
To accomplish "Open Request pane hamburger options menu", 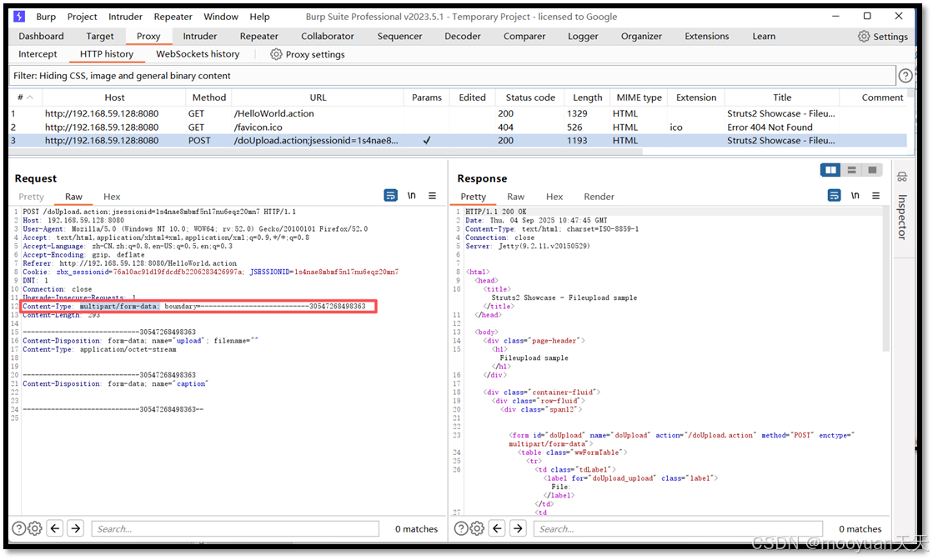I will coord(433,196).
